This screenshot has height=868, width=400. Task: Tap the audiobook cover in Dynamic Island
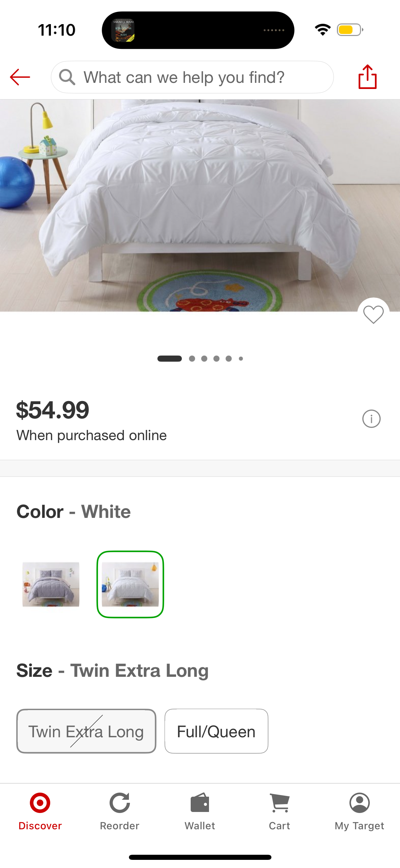pyautogui.click(x=123, y=30)
